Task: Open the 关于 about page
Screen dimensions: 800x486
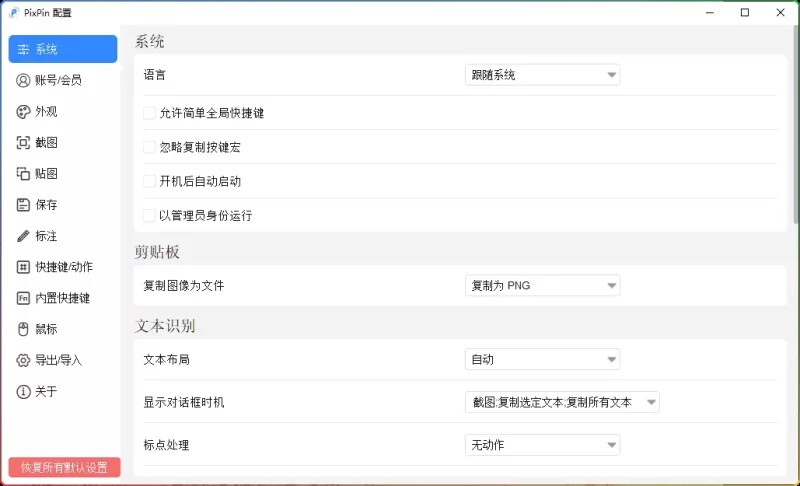Action: pos(46,391)
